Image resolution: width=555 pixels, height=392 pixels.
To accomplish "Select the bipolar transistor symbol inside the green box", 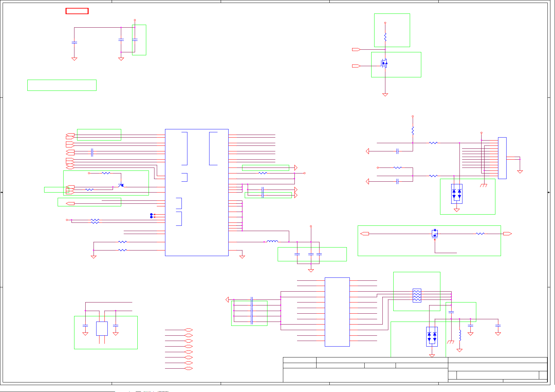I will click(x=121, y=186).
